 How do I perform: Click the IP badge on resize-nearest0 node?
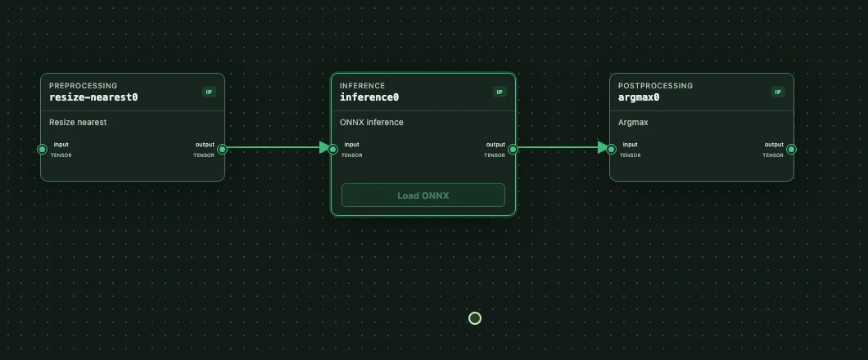(x=209, y=92)
